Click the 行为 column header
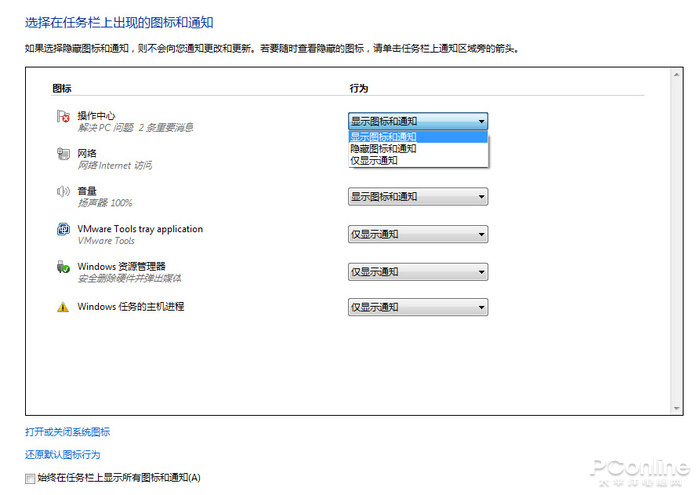Viewport: 700px width, 495px height. click(358, 88)
